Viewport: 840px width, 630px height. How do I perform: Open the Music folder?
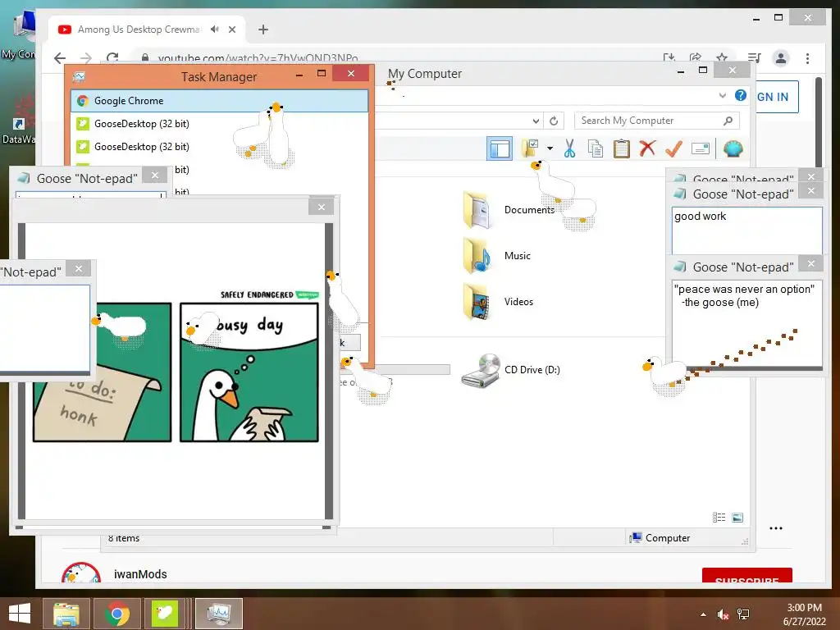497,256
